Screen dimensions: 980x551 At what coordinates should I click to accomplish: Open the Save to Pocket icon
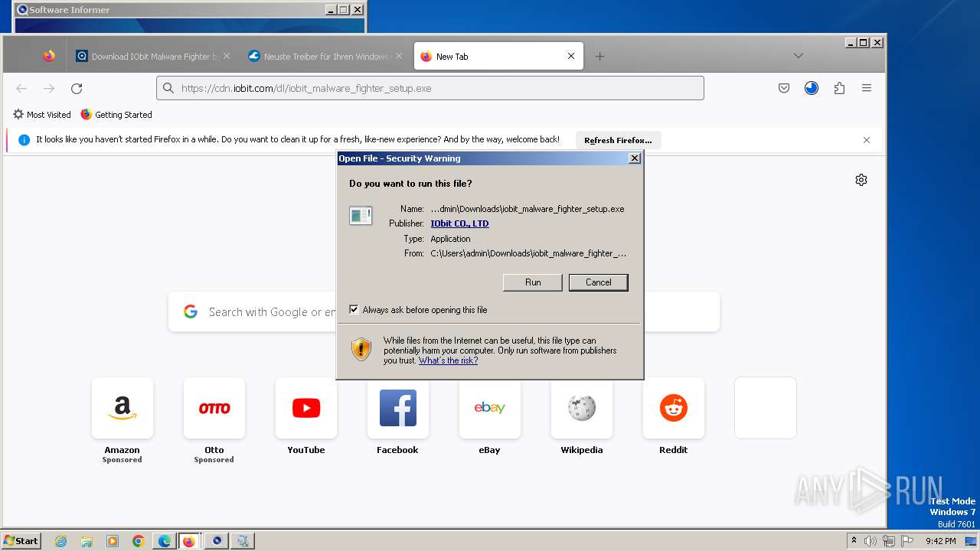click(784, 88)
